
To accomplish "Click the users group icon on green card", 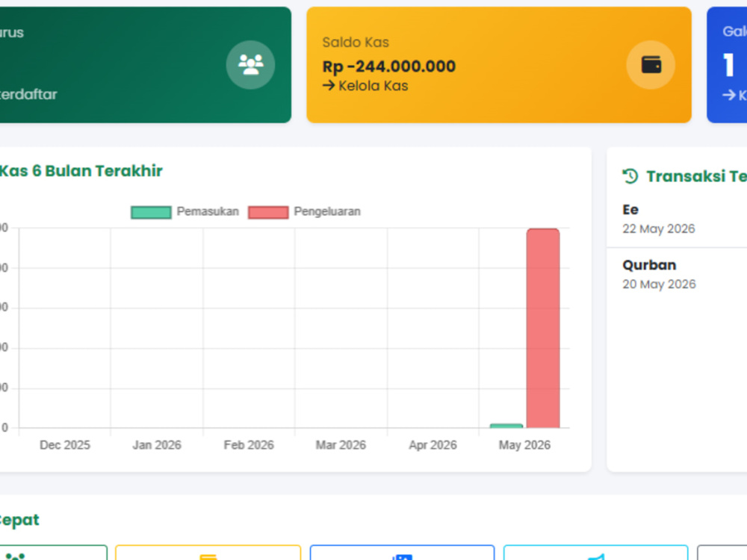I will (x=250, y=65).
